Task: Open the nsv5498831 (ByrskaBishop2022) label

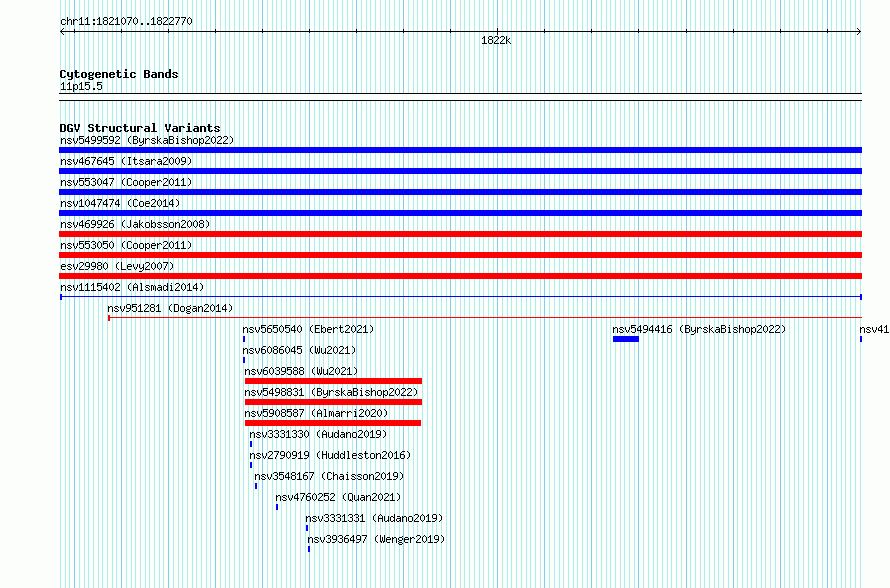Action: click(331, 392)
